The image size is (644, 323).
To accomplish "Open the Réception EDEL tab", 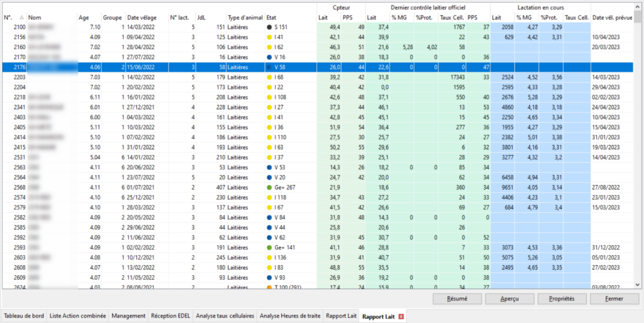I will click(170, 316).
